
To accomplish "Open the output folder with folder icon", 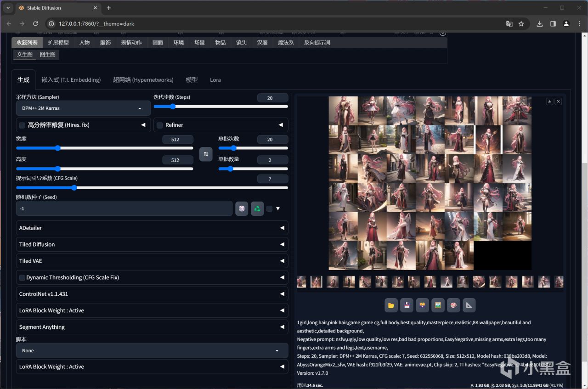I will [391, 305].
